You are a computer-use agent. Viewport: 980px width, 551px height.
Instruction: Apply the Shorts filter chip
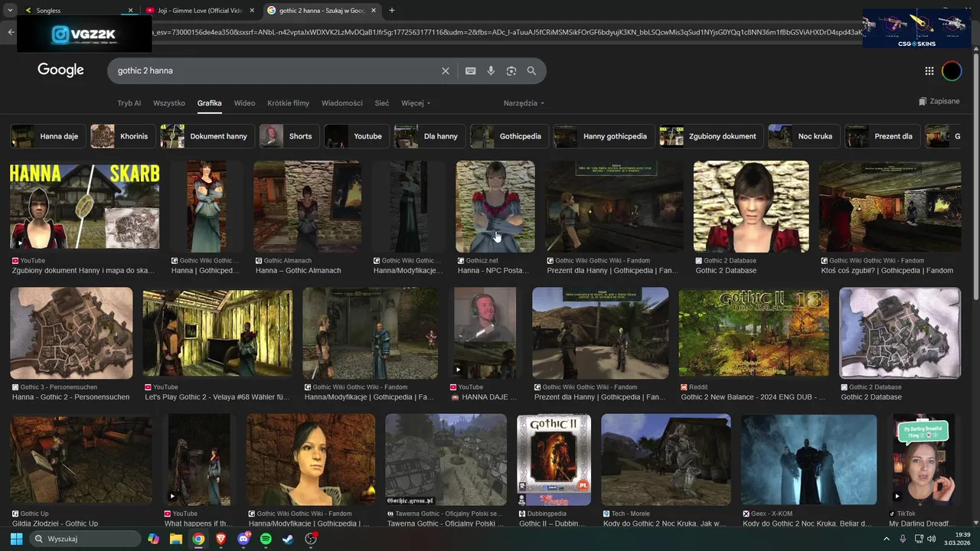[289, 136]
